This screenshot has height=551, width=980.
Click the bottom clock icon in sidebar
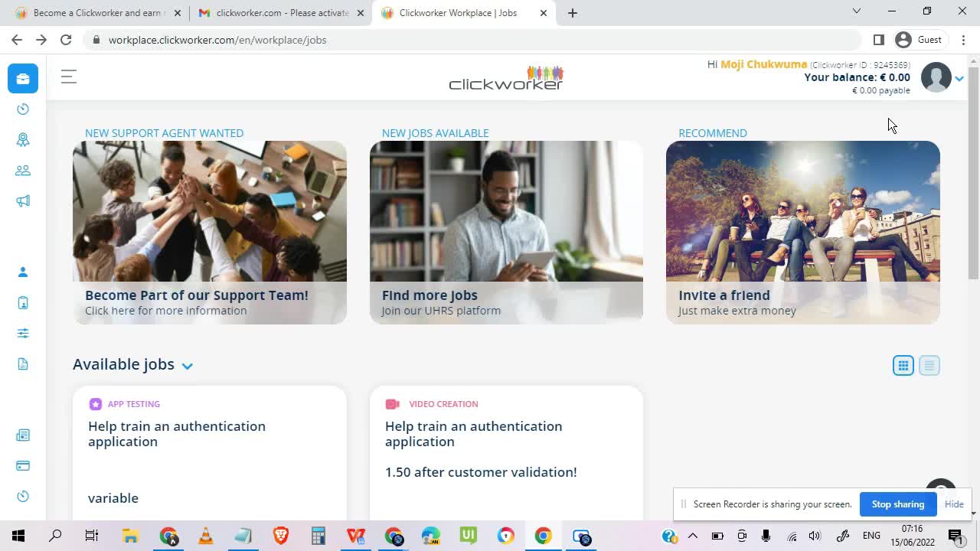click(x=23, y=497)
